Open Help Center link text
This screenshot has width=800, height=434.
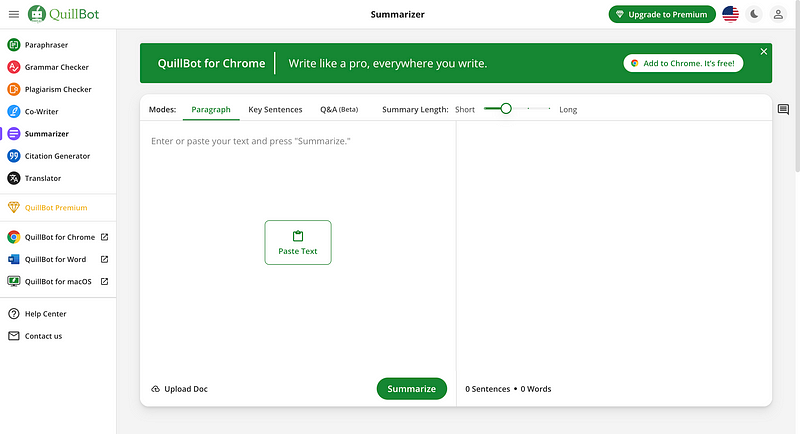pos(45,314)
